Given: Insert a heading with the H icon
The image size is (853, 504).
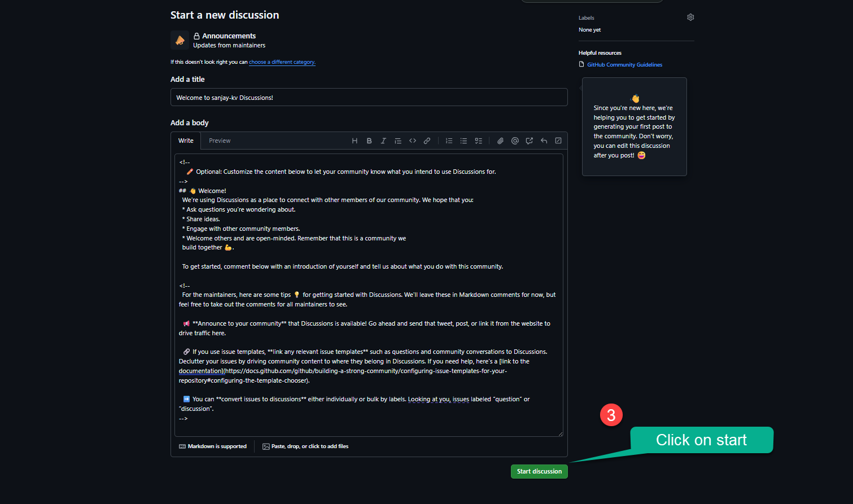Looking at the screenshot, I should 355,141.
